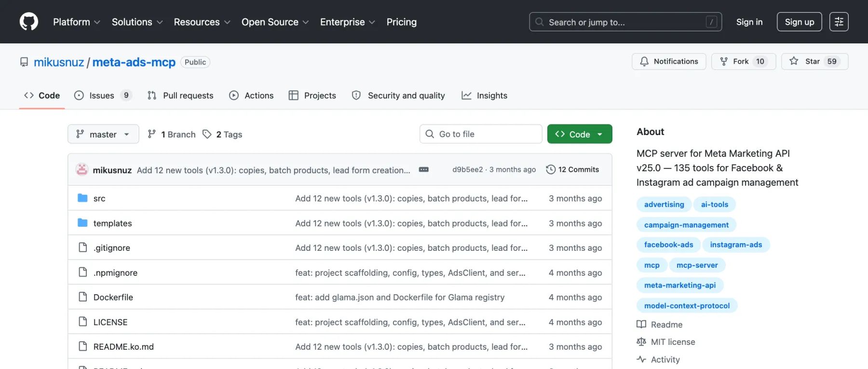Click mikusnuz avatar in latest commit row
Image resolution: width=868 pixels, height=369 pixels.
coord(82,169)
